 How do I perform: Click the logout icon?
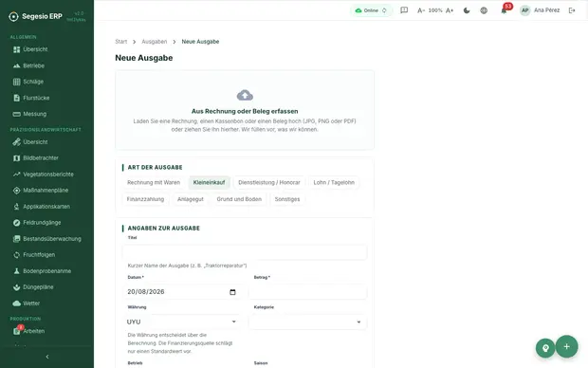coord(572,10)
